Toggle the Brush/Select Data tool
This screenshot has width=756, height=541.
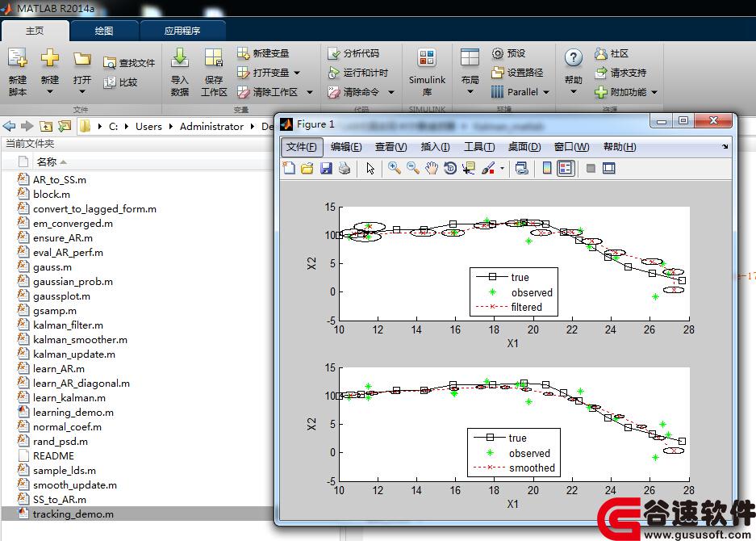tap(488, 168)
